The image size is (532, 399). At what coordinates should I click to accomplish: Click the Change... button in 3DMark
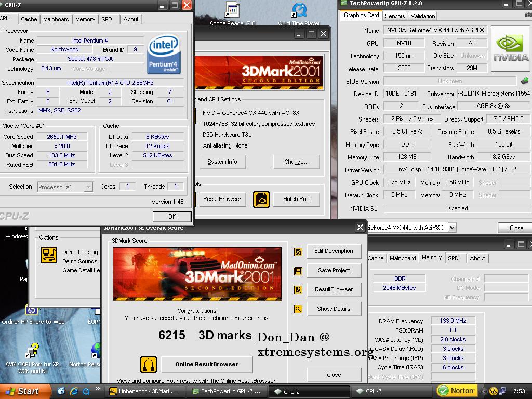coord(296,162)
